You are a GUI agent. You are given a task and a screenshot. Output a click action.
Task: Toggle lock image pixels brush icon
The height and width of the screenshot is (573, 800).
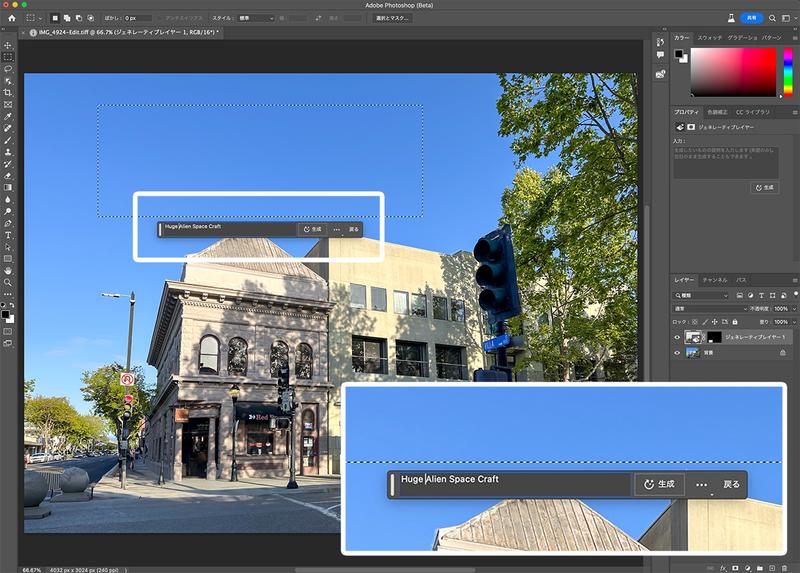[705, 322]
